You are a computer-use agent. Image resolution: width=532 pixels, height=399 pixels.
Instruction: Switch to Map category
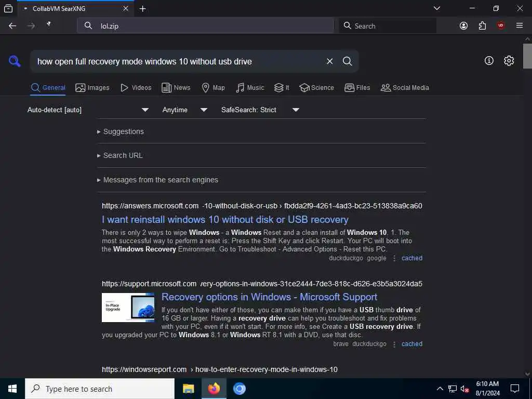click(x=213, y=87)
